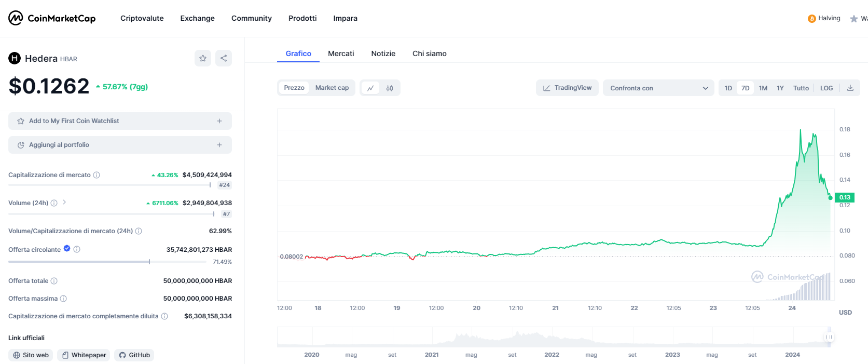
Task: Click the 71.49% circulating supply percentage
Action: point(222,262)
